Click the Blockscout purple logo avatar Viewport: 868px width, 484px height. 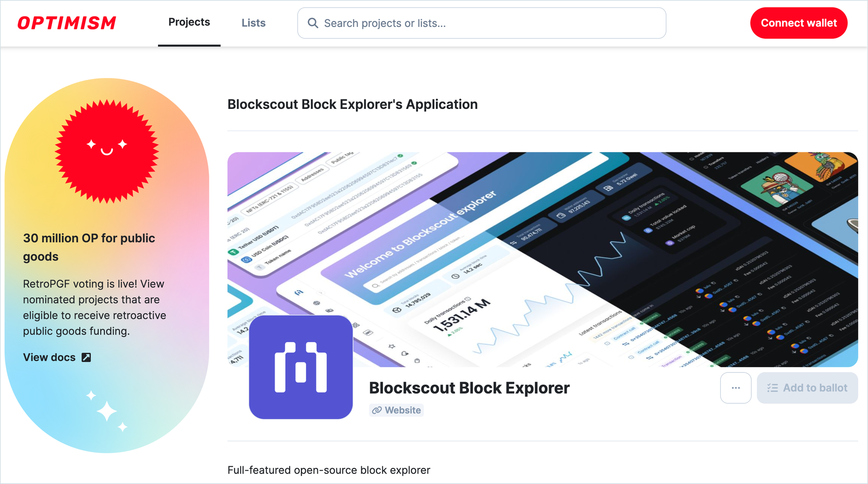click(x=301, y=367)
